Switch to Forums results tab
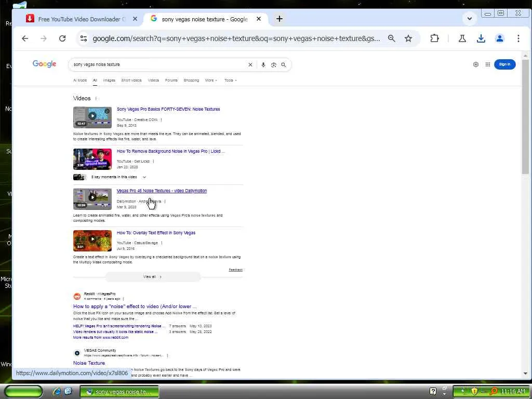The width and height of the screenshot is (532, 399). pos(171,81)
